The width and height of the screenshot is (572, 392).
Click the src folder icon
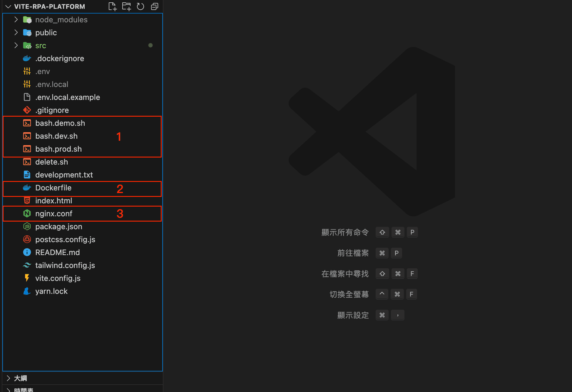[x=27, y=46]
